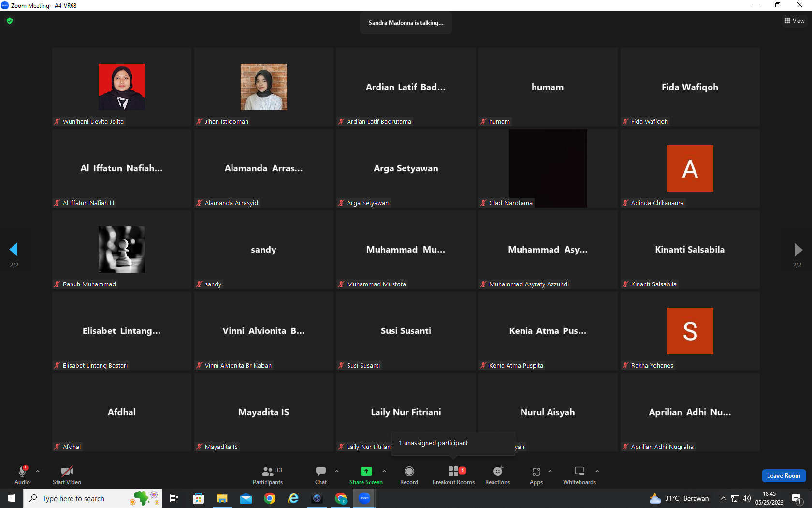This screenshot has width=812, height=508.
Task: Open the volume control in tray
Action: [x=747, y=498]
